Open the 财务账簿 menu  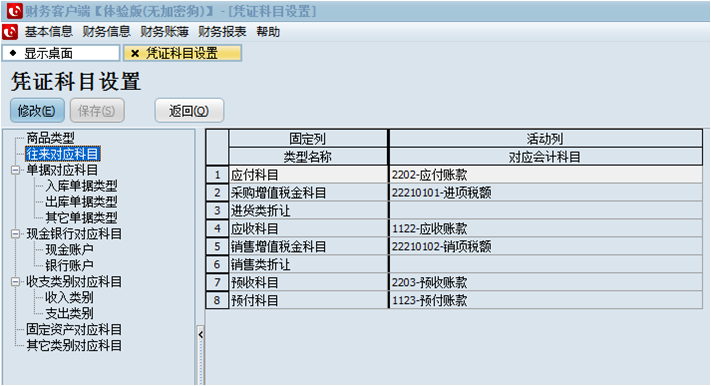coord(164,32)
